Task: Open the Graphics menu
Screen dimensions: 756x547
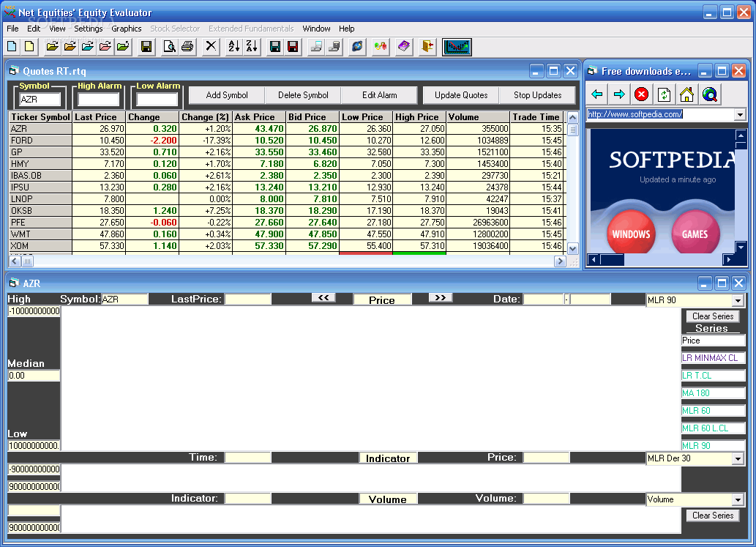Action: 127,29
